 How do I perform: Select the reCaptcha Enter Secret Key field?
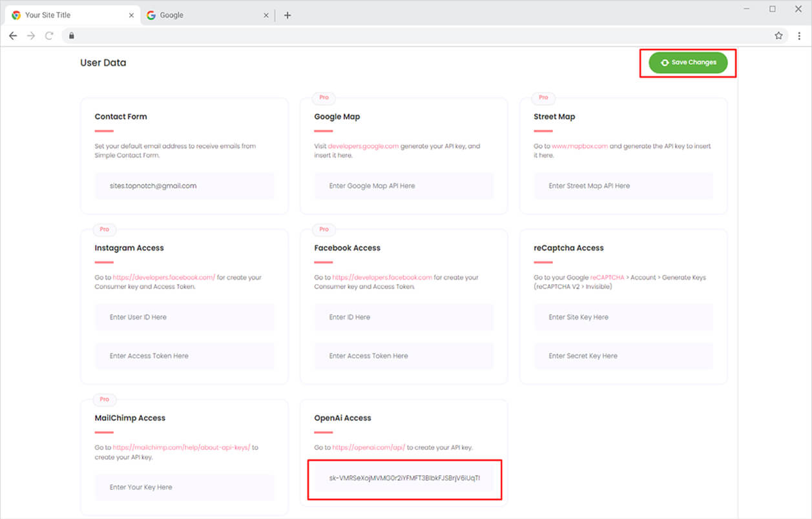tap(623, 356)
